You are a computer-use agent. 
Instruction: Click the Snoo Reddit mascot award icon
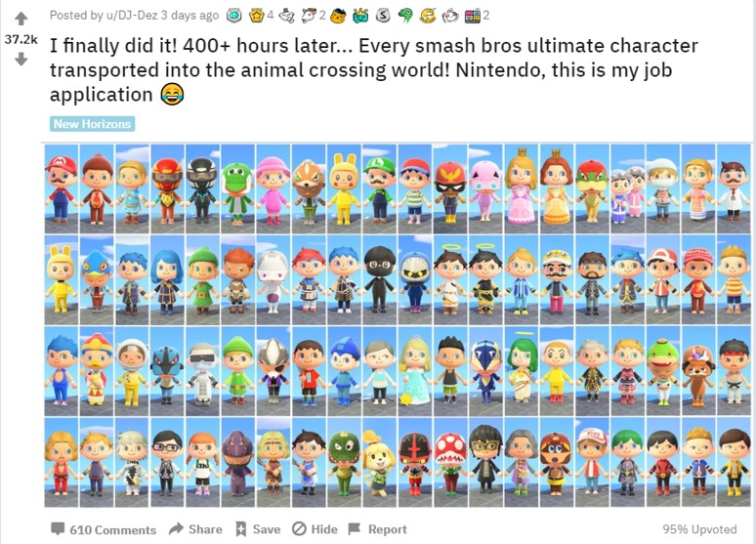click(x=450, y=16)
